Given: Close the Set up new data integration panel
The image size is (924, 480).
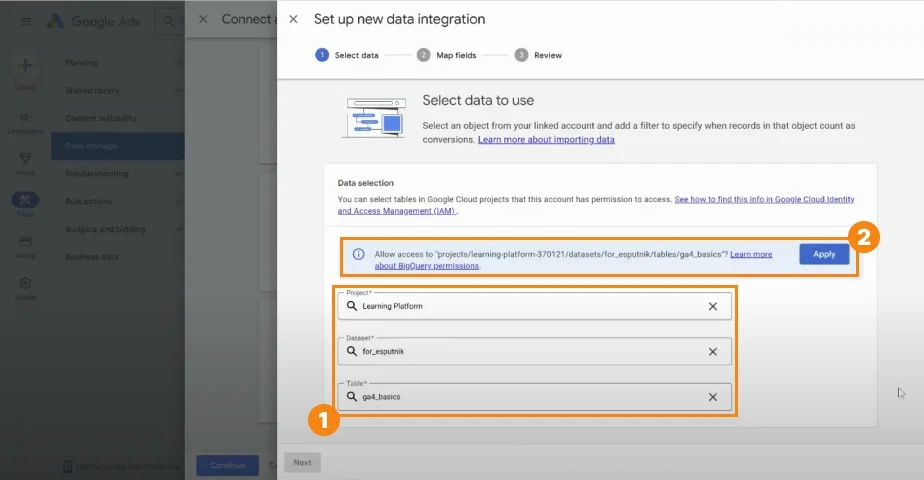Looking at the screenshot, I should point(293,19).
